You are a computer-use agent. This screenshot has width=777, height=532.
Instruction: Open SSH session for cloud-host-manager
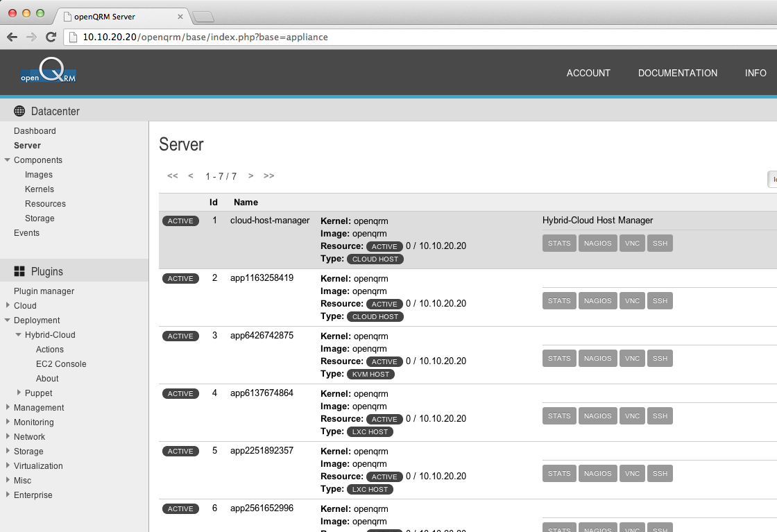[x=660, y=243]
